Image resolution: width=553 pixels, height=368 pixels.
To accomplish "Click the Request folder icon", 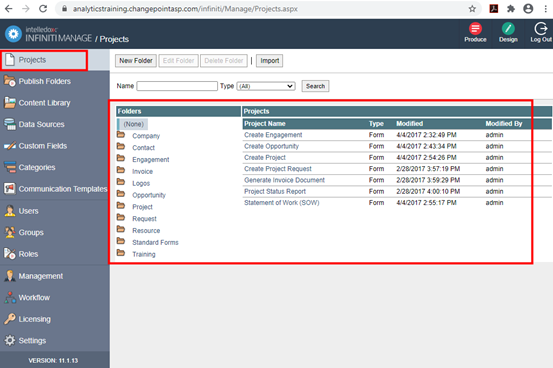I will pyautogui.click(x=121, y=218).
